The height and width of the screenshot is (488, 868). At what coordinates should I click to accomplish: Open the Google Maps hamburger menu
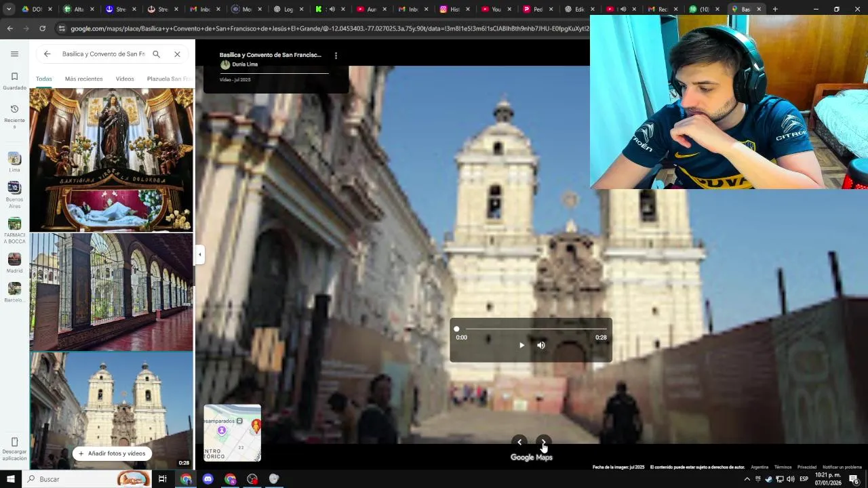coord(14,54)
